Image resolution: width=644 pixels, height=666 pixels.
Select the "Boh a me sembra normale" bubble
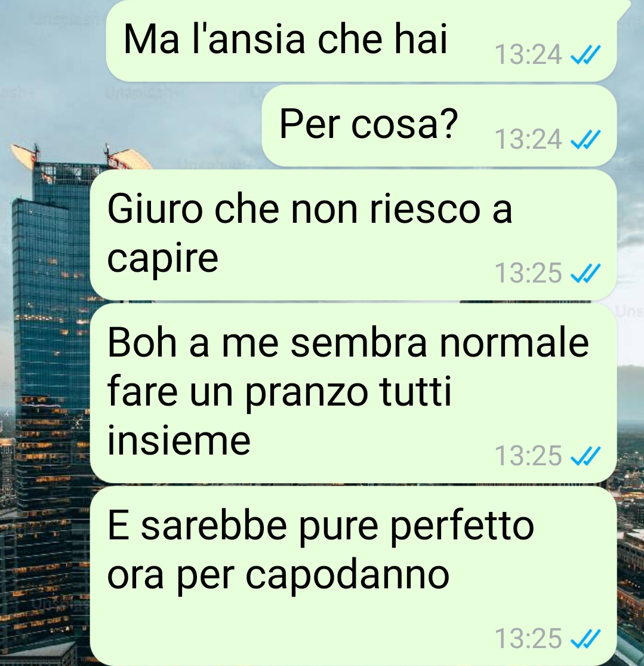(353, 393)
